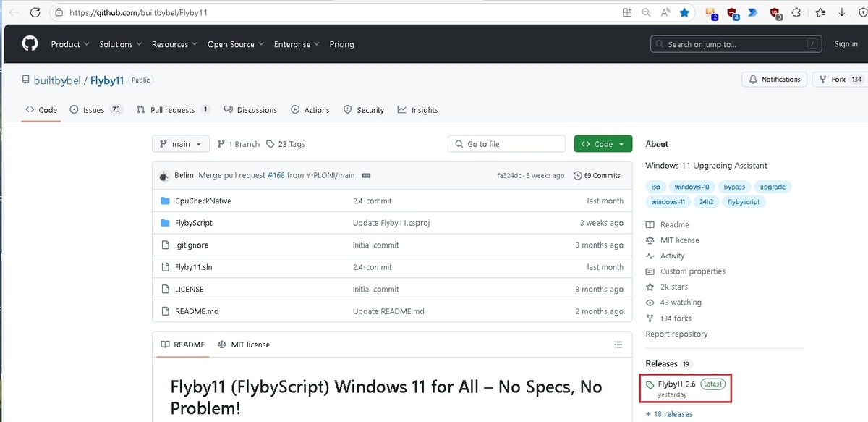Switch to the Pull requests tab
Screen dimensions: 868x422
click(174, 110)
